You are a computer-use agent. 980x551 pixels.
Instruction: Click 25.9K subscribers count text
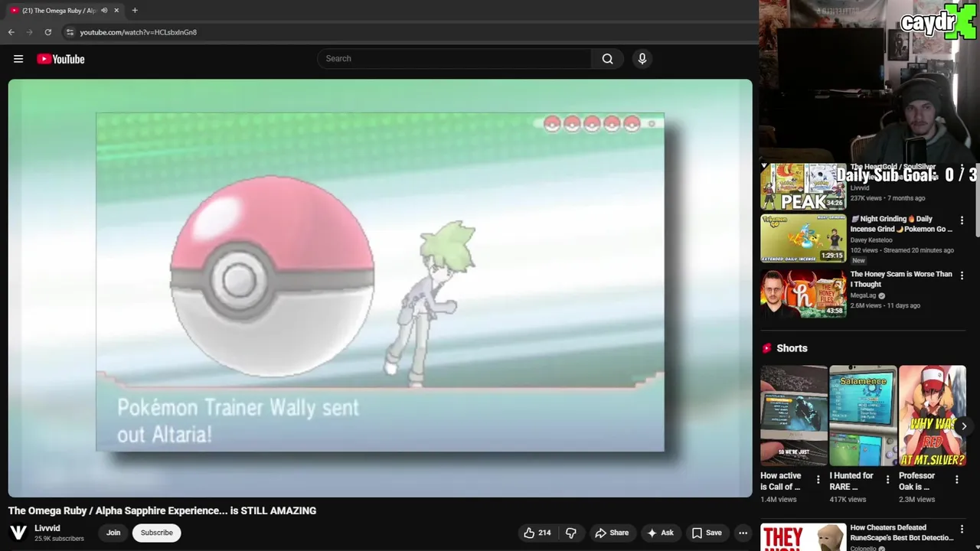tap(59, 539)
